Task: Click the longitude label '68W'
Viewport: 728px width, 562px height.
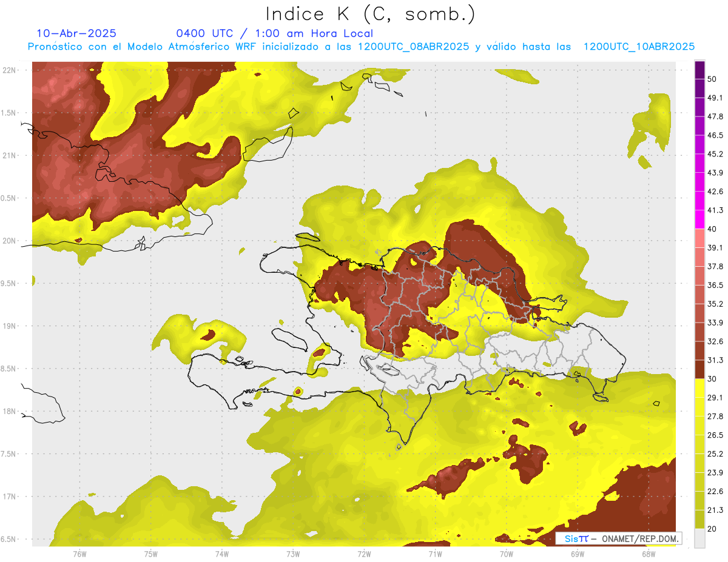Action: [x=649, y=554]
